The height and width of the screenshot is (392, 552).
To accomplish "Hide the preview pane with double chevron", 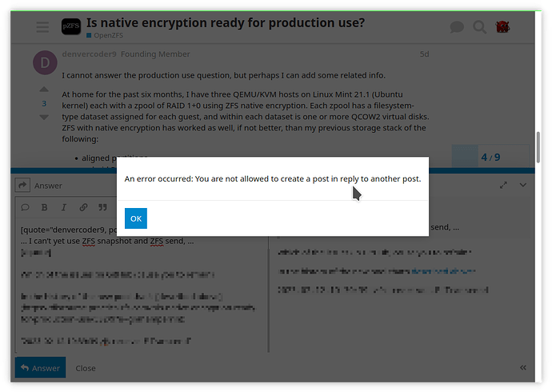I will pyautogui.click(x=523, y=368).
